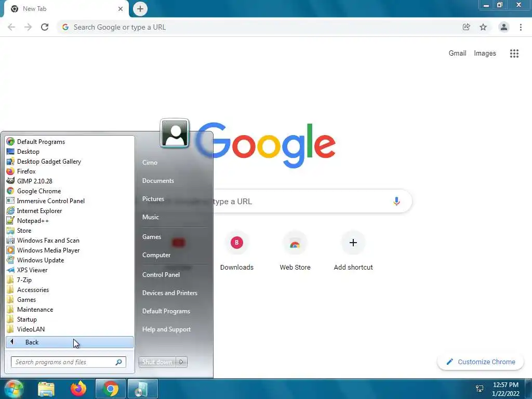Reload the Chrome page

coord(45,27)
